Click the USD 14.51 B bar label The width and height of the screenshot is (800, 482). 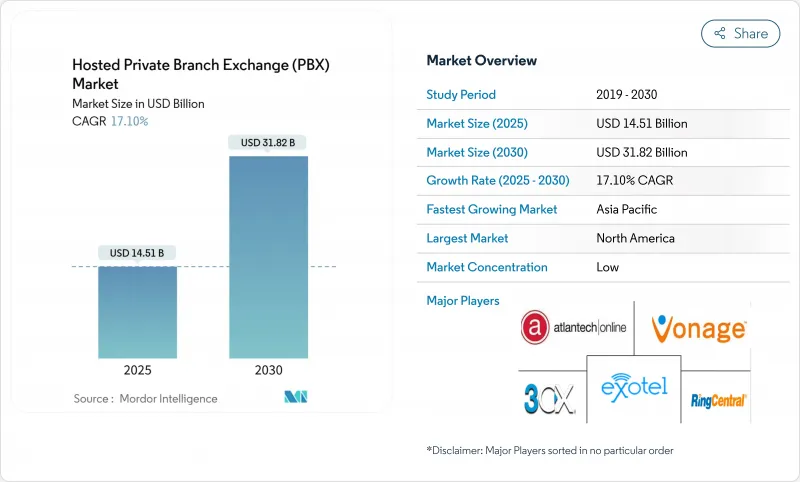tap(137, 253)
